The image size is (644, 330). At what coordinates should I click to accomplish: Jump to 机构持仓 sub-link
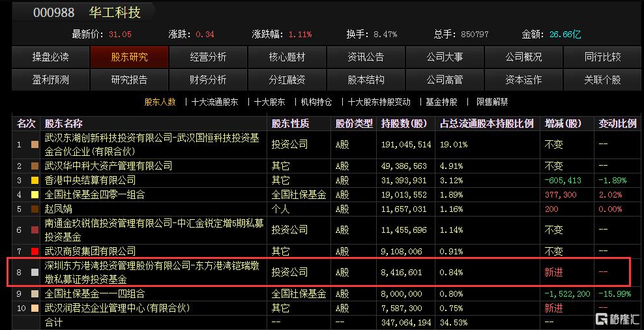tap(316, 102)
